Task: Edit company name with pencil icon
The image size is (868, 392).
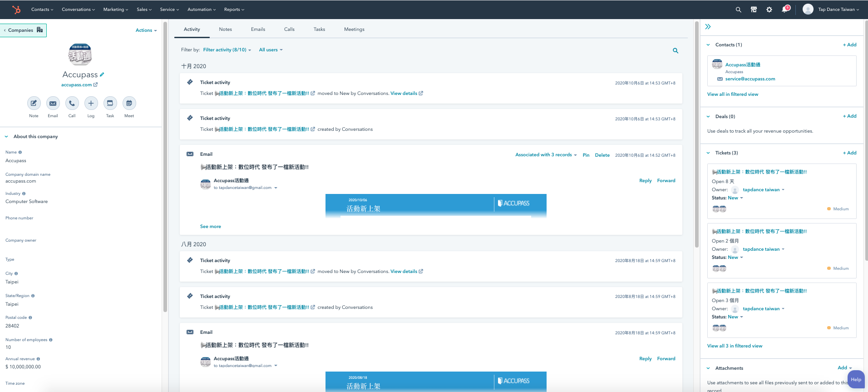Action: click(102, 74)
